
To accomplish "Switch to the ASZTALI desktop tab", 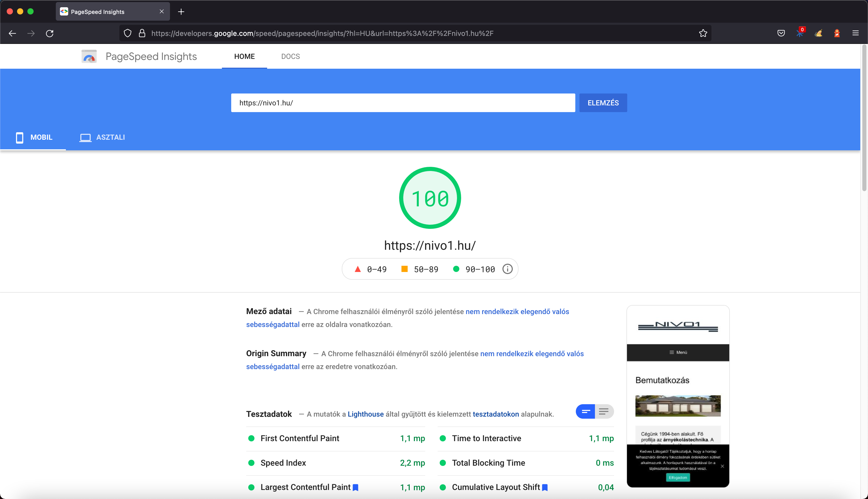I will [x=102, y=137].
